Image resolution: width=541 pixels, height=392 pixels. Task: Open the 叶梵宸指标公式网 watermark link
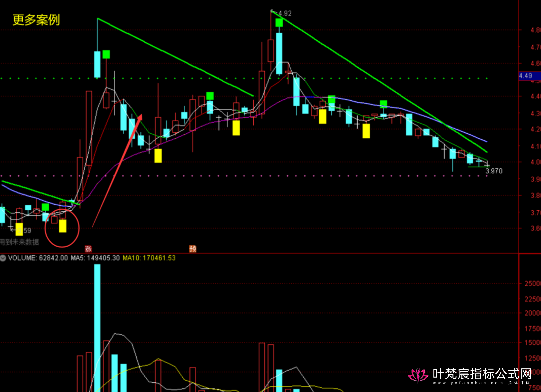coord(482,374)
